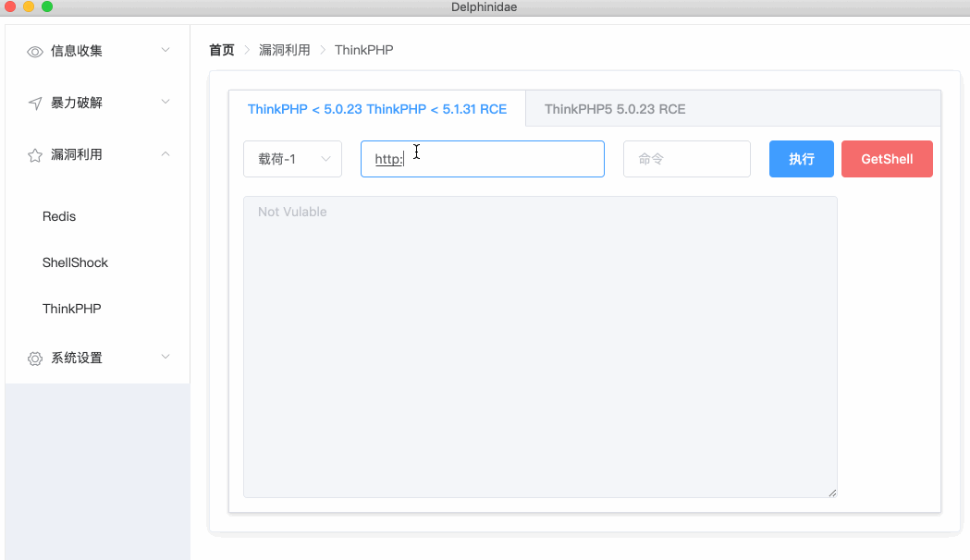Collapse the 漏洞利用 menu chevron

coord(166,153)
